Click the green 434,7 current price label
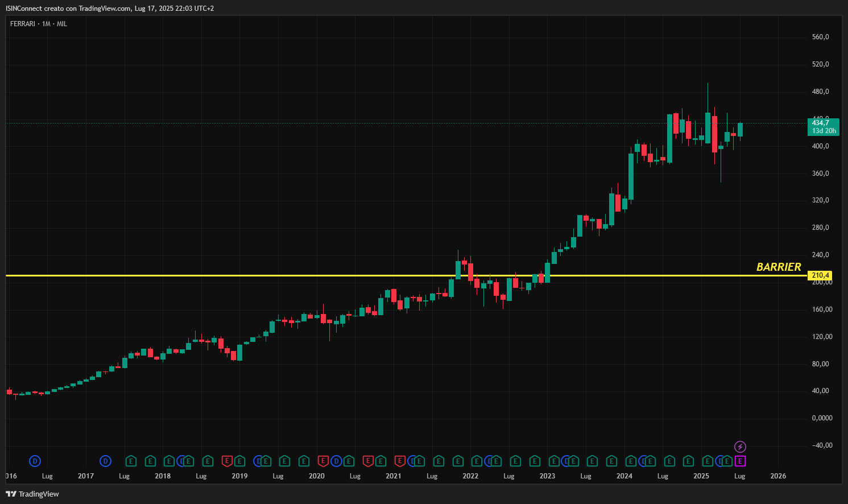848x504 pixels. point(823,126)
